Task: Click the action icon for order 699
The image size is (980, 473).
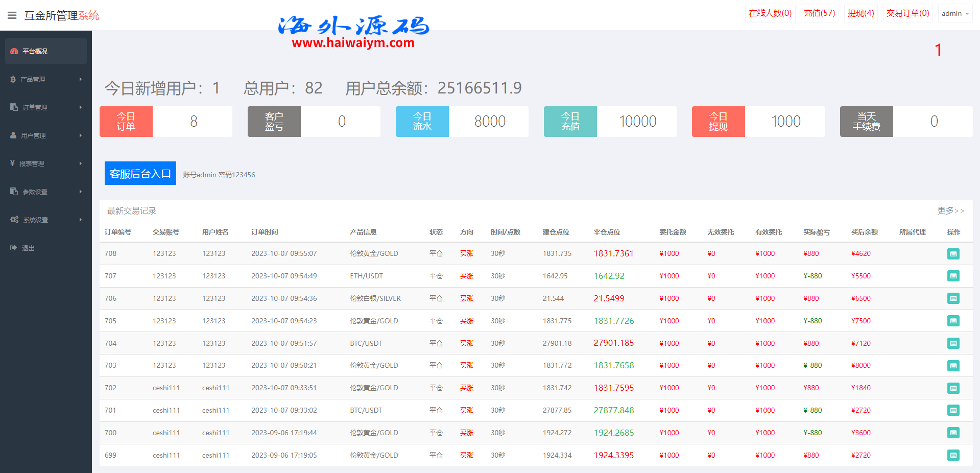Action: (953, 455)
